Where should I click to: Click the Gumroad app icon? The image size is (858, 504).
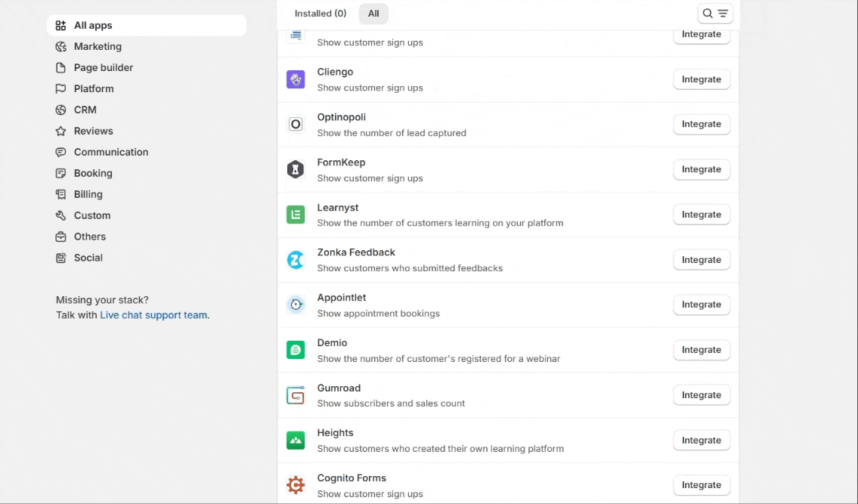(296, 395)
